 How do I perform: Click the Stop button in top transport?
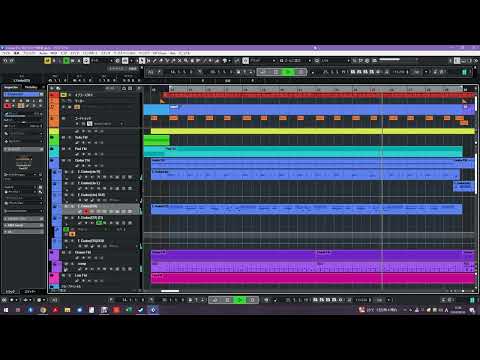[x=276, y=72]
